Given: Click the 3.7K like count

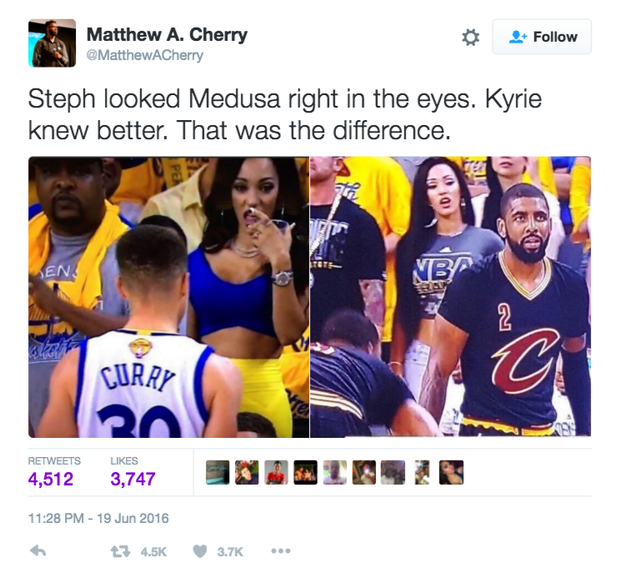Looking at the screenshot, I should click(230, 552).
